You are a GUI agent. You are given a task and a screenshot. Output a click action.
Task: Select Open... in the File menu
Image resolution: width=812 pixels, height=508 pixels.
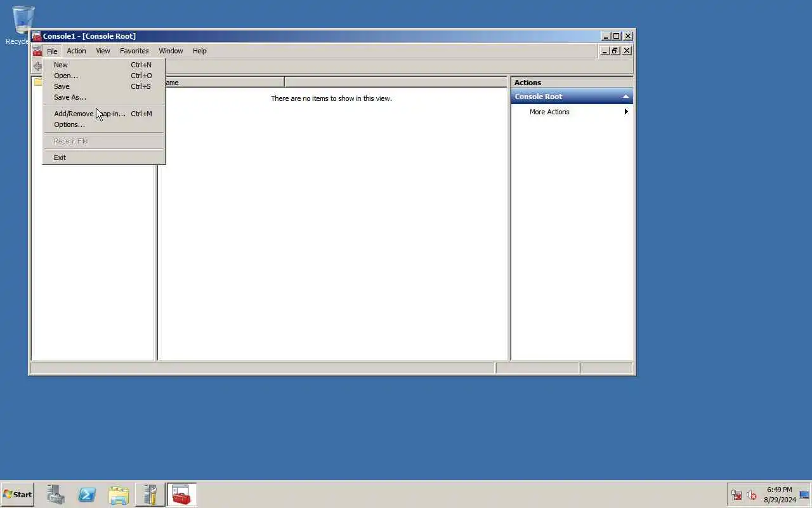104,76
